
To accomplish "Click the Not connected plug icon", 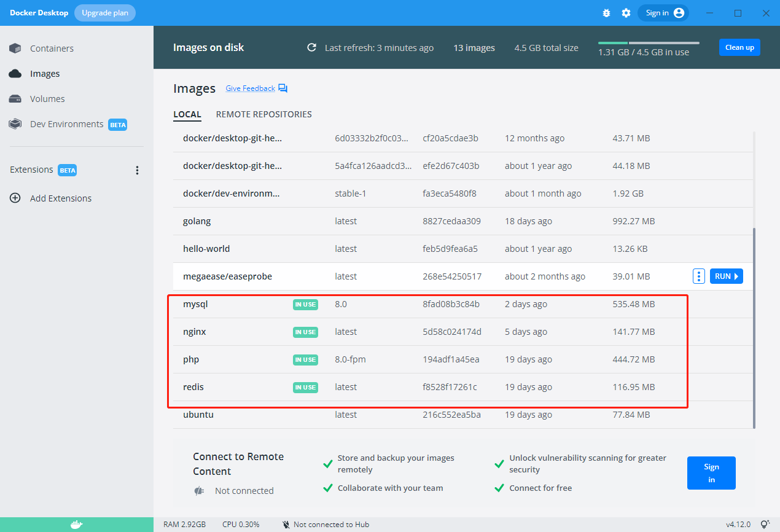I will pos(198,491).
